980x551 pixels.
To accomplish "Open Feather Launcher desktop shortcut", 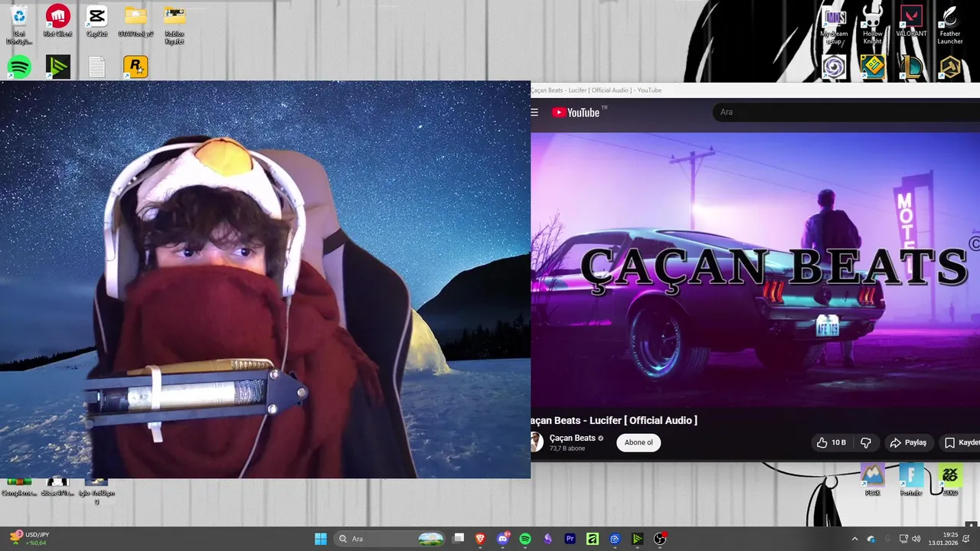I will pos(950,24).
